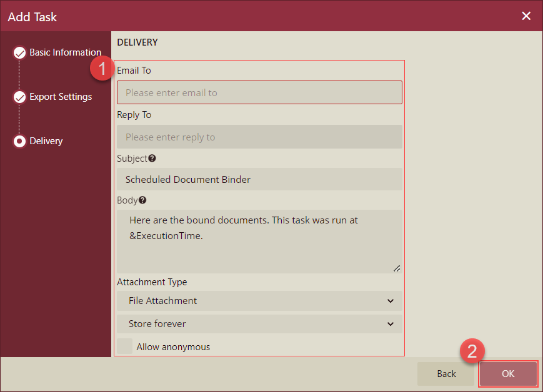The image size is (543, 392).
Task: Click the Body help icon
Action: coord(142,200)
